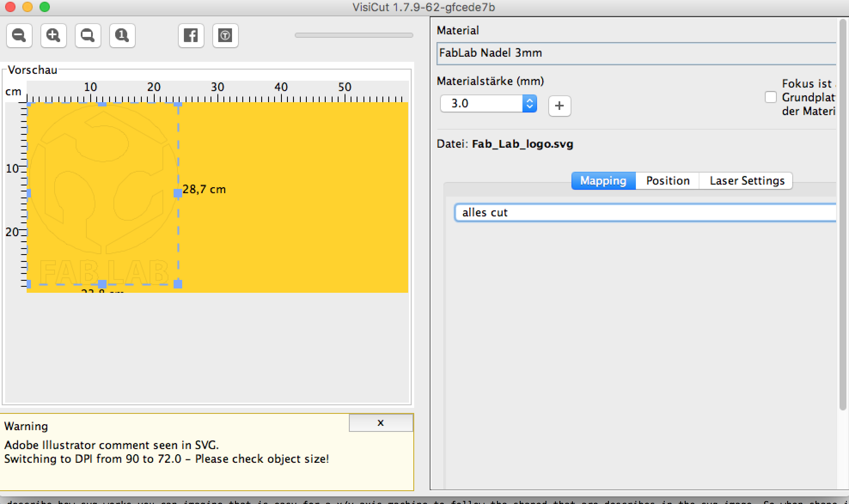Click the plus button beside material thickness

tap(559, 106)
